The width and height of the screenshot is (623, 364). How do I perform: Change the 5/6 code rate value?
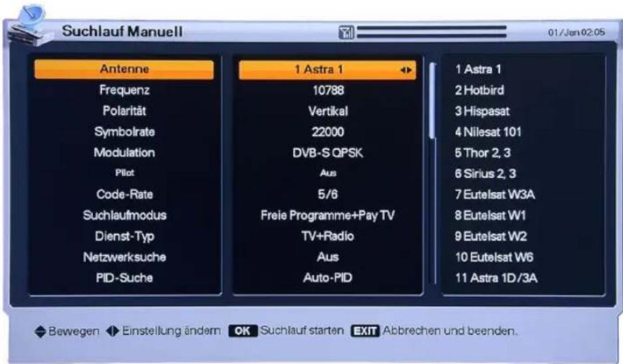coord(328,194)
